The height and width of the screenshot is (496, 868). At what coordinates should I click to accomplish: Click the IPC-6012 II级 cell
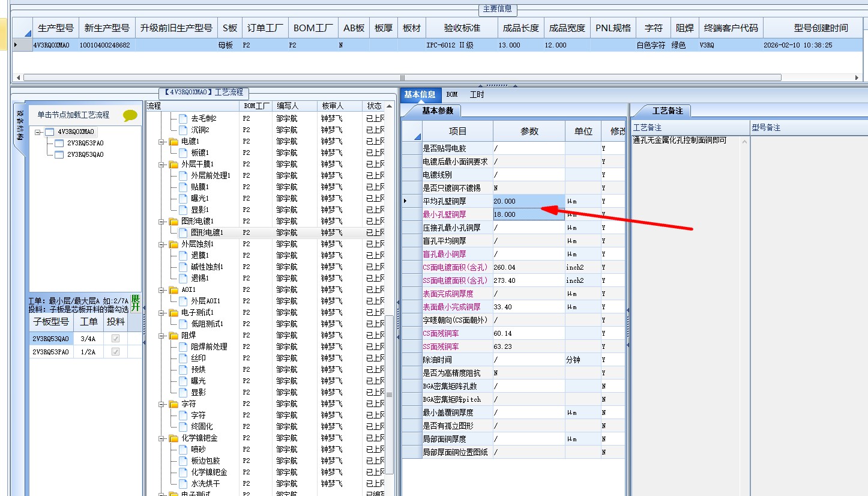pos(462,45)
